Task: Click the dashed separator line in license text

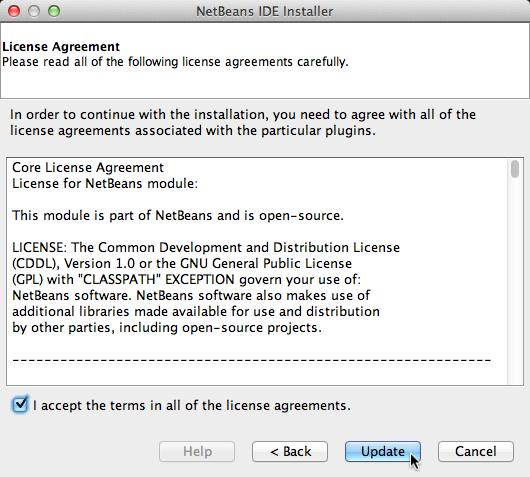Action: click(x=251, y=360)
